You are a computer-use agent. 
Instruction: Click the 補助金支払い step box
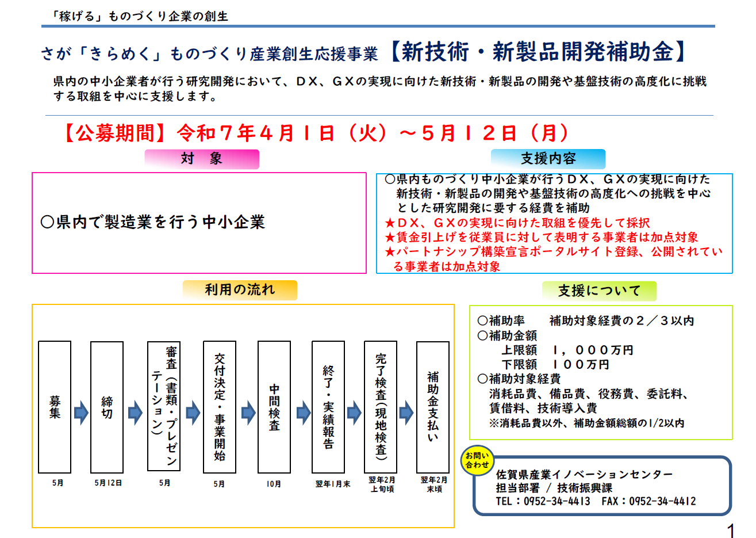coord(433,407)
